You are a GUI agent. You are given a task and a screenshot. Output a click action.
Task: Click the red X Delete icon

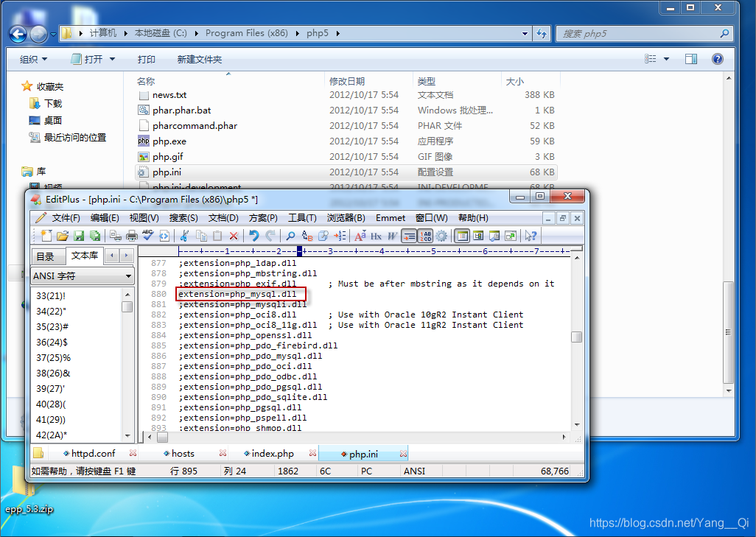coord(234,236)
